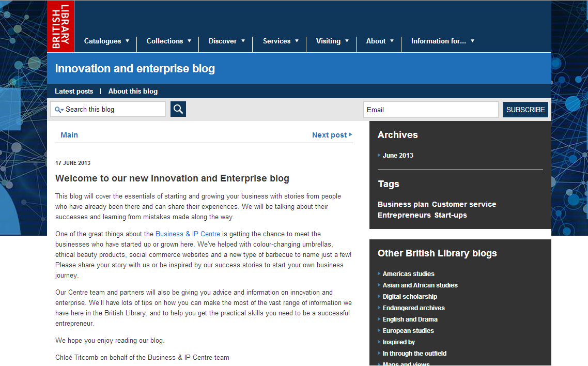
Task: Open the Information for... dropdown
Action: [443, 41]
